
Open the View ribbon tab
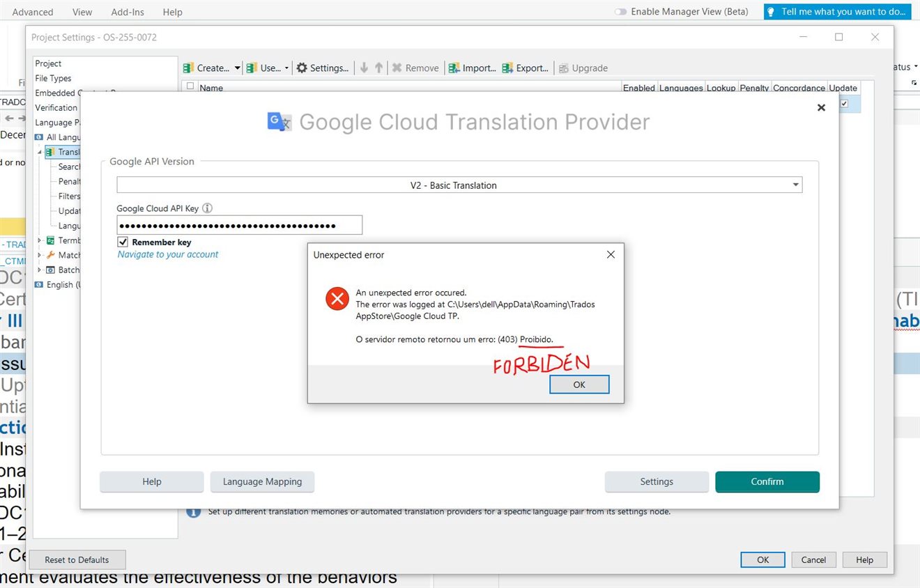(x=82, y=12)
